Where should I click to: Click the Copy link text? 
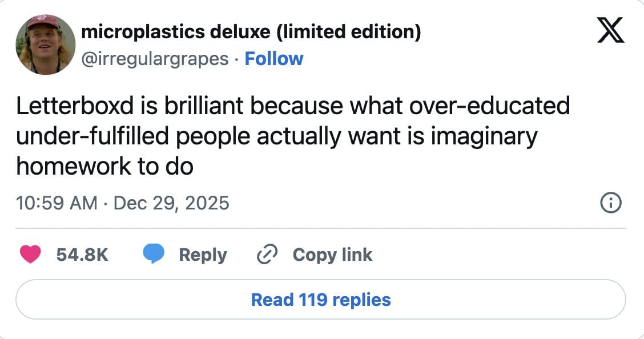point(332,255)
